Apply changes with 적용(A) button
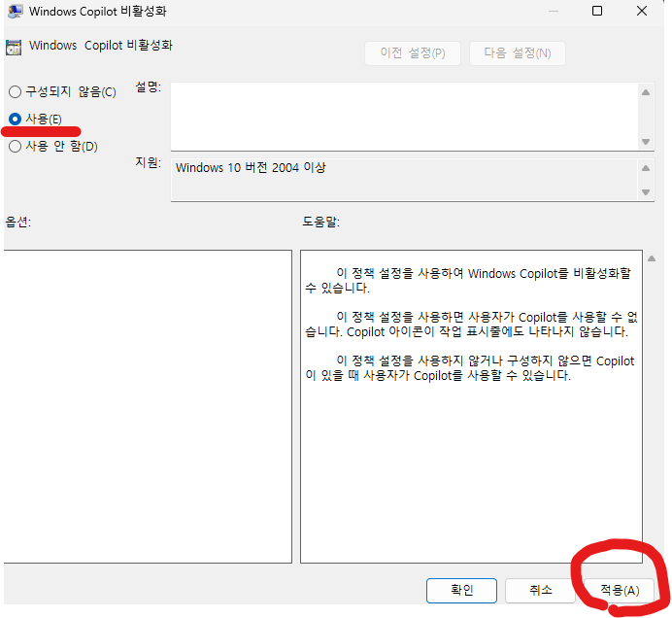The image size is (672, 618). (620, 590)
